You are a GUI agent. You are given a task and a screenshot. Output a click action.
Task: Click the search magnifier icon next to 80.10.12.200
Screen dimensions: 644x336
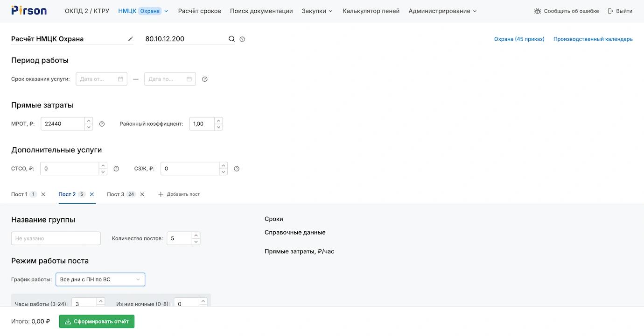coord(231,39)
